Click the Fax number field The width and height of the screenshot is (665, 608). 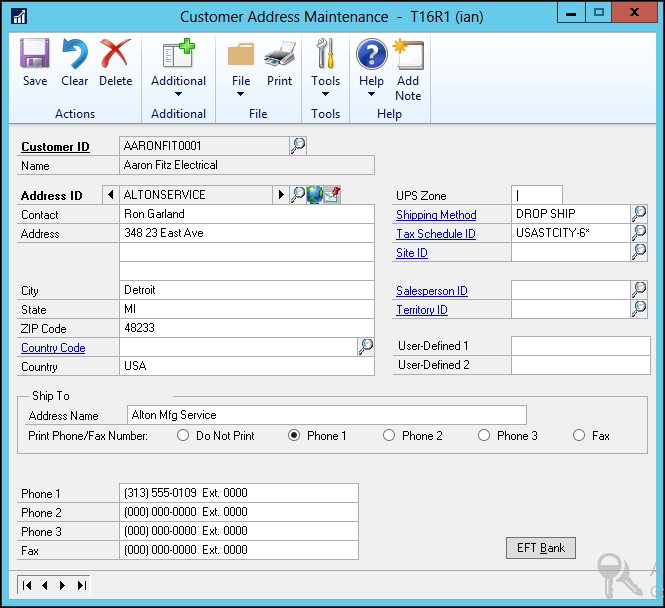pyautogui.click(x=239, y=550)
